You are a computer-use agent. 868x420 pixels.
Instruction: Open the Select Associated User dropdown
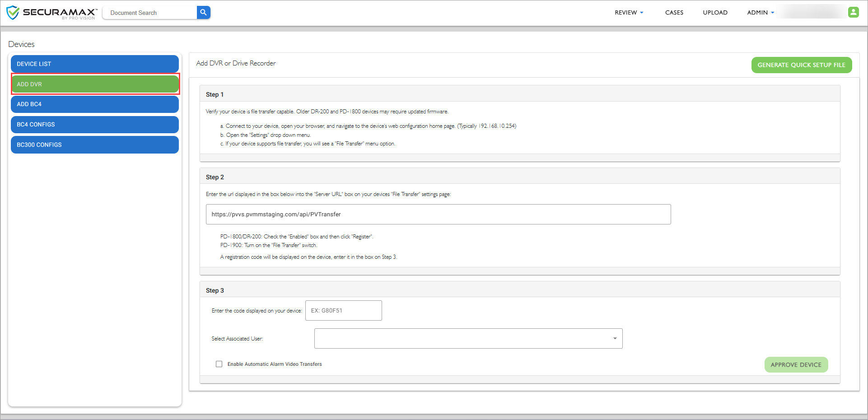click(468, 338)
